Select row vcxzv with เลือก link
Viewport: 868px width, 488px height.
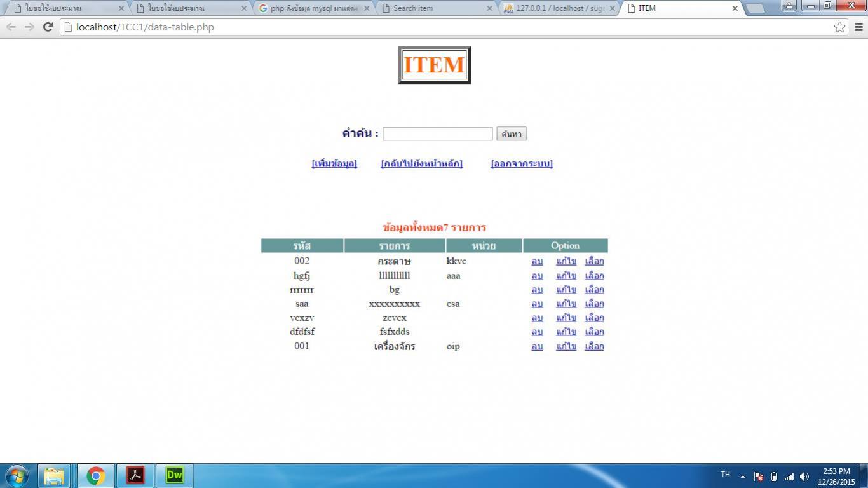pos(594,318)
